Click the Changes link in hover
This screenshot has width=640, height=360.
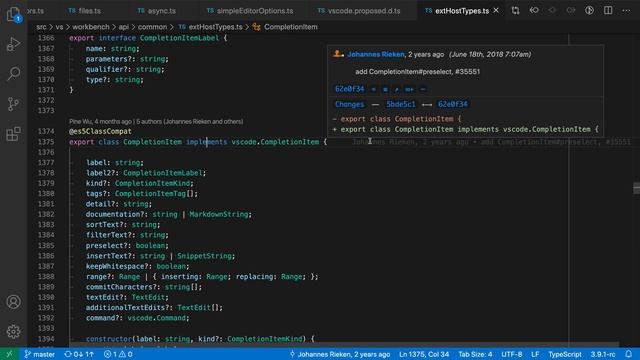349,104
